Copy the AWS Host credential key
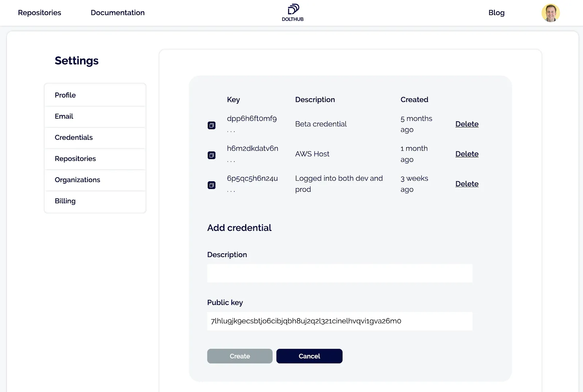The width and height of the screenshot is (583, 392). tap(211, 155)
